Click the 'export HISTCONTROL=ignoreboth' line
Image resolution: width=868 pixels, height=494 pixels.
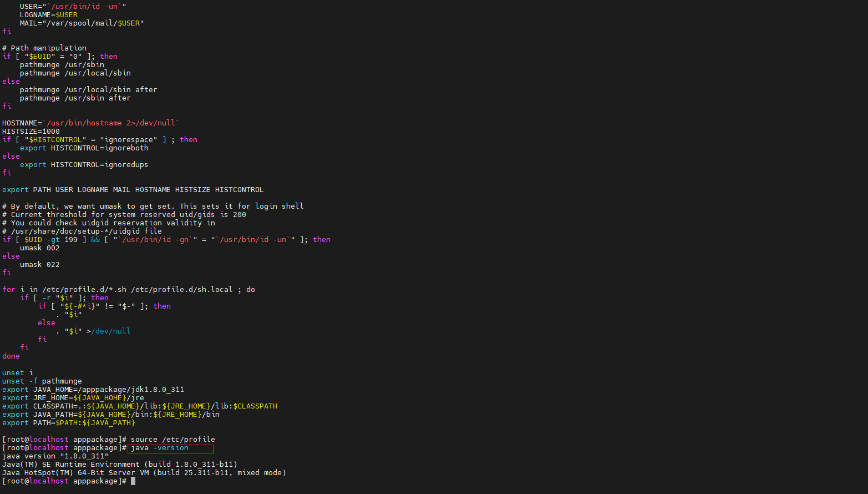[84, 148]
